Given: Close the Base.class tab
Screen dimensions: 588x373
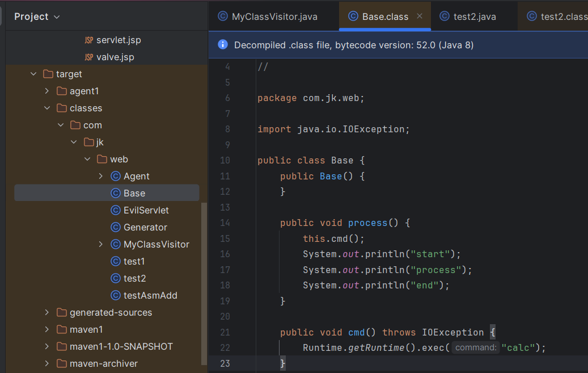Looking at the screenshot, I should (x=420, y=16).
